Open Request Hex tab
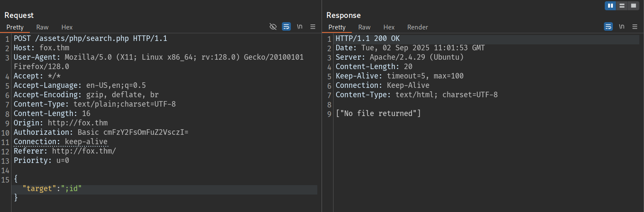Image resolution: width=644 pixels, height=212 pixels. (67, 27)
